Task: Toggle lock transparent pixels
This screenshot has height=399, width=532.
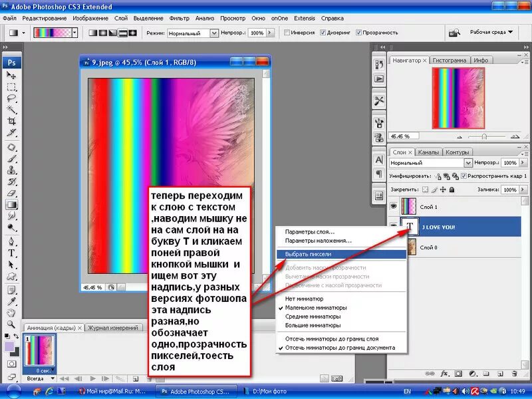Action: coord(425,190)
